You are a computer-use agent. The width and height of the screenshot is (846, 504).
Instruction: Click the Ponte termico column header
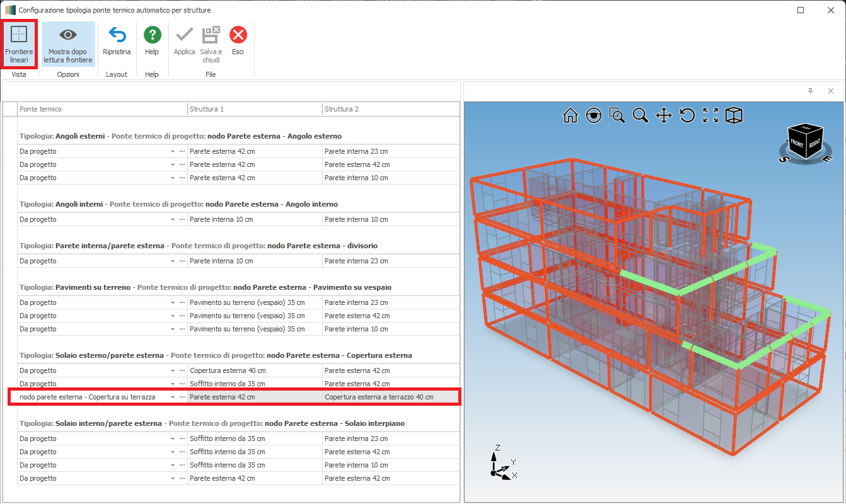click(101, 109)
